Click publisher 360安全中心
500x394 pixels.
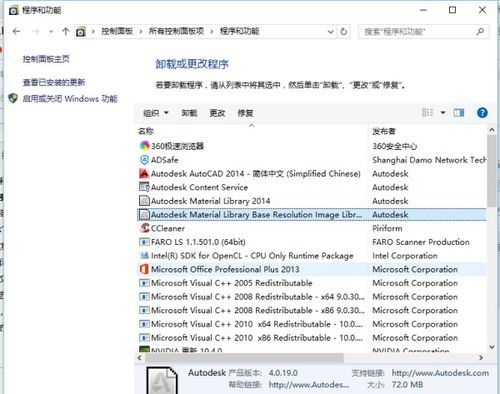tap(394, 146)
